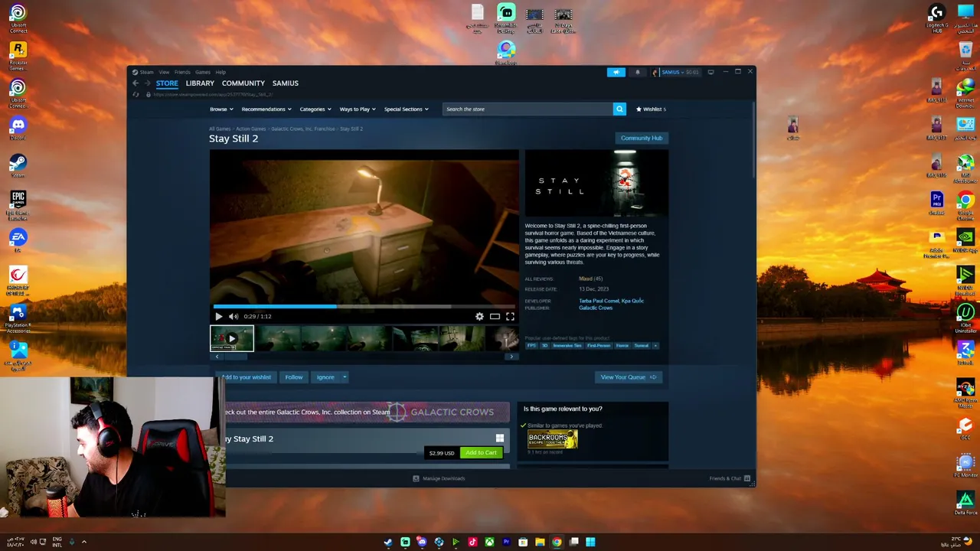Open Logitech G HUB desktop shortcut
The height and width of the screenshot is (551, 980).
(936, 18)
